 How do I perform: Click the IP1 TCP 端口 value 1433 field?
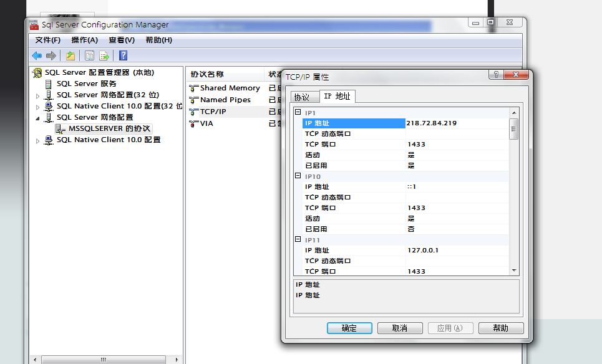(457, 144)
